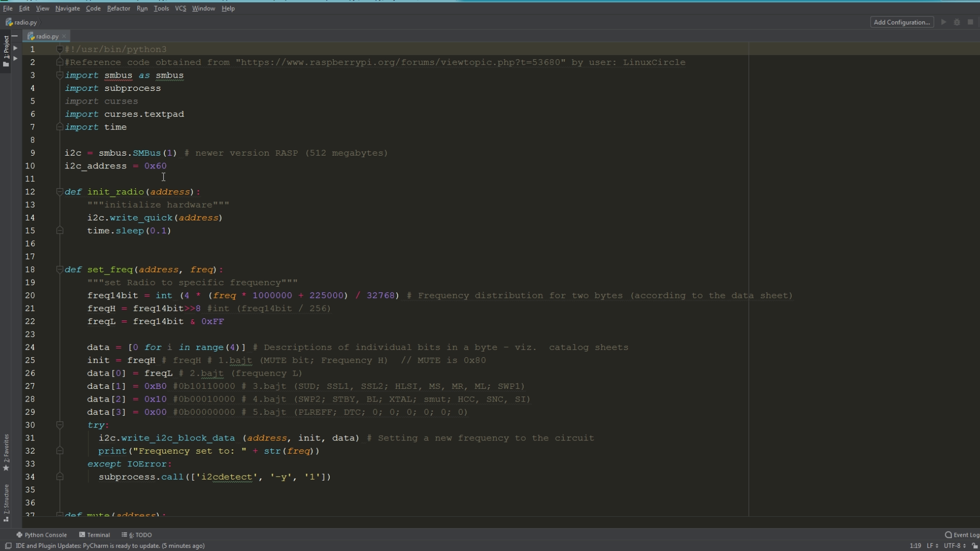The width and height of the screenshot is (980, 551).
Task: Toggle the read-only lock icon in the status bar
Action: pyautogui.click(x=974, y=545)
